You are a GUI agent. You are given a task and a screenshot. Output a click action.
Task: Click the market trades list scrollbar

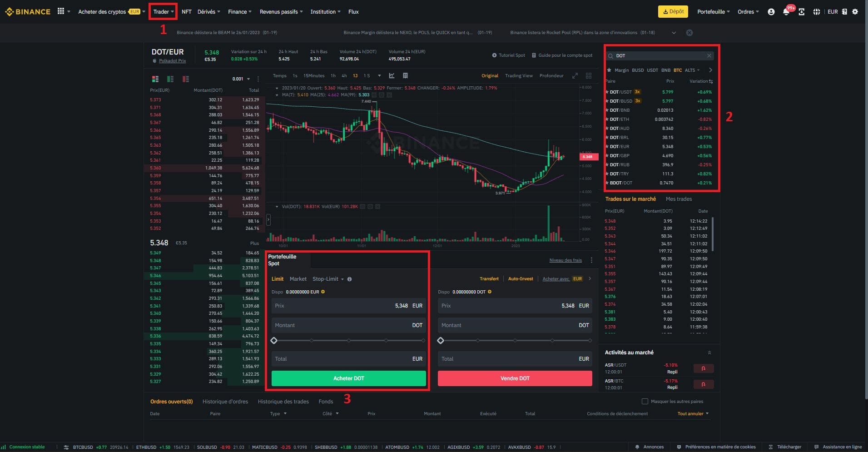pyautogui.click(x=713, y=234)
